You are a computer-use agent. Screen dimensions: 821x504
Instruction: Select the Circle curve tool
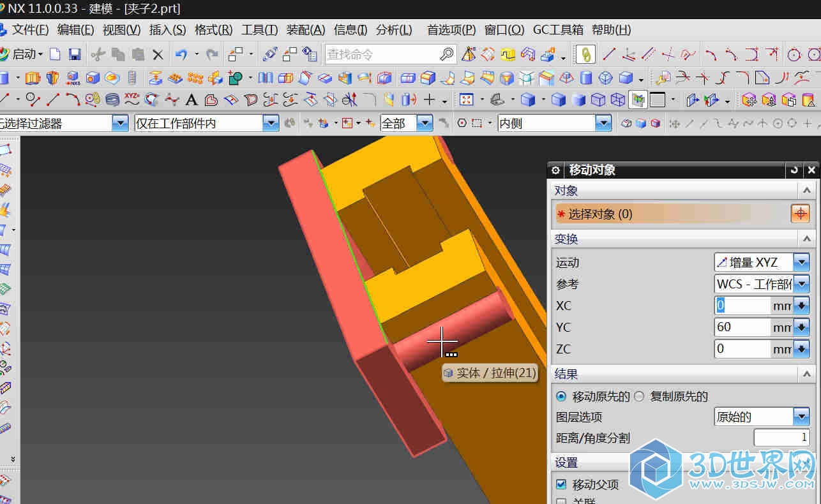(794, 54)
